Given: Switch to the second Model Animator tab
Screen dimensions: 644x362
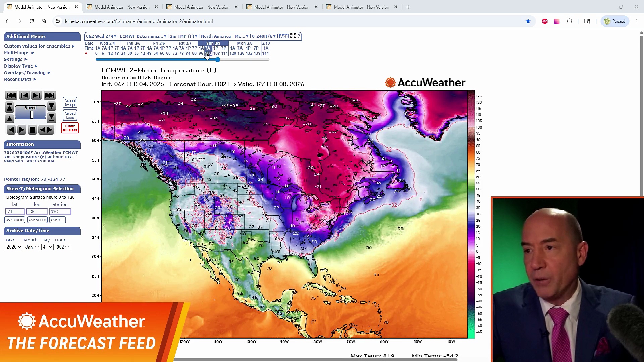Looking at the screenshot, I should [122, 7].
